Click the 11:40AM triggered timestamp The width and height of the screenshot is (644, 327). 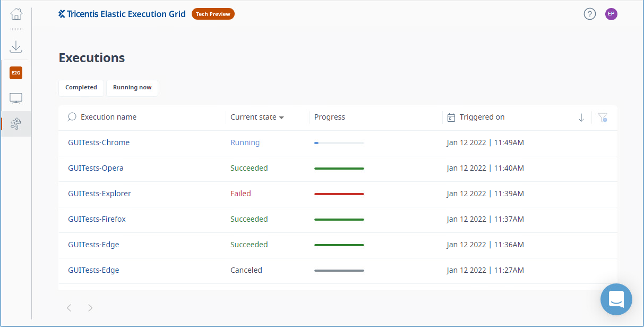[x=485, y=168]
